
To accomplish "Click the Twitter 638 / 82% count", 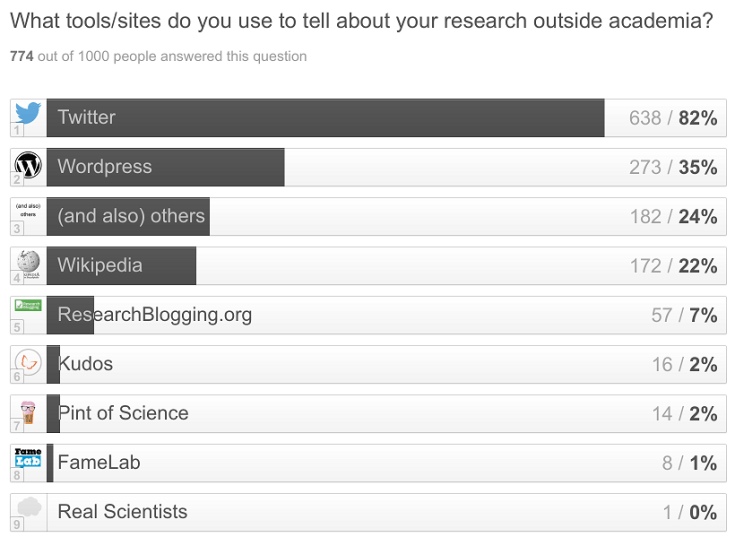I will coord(673,118).
